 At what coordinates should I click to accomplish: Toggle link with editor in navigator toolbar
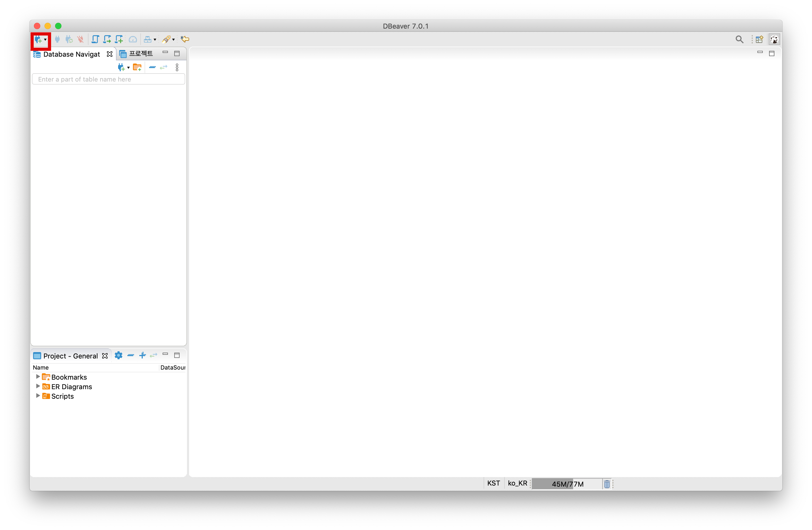[x=164, y=68]
